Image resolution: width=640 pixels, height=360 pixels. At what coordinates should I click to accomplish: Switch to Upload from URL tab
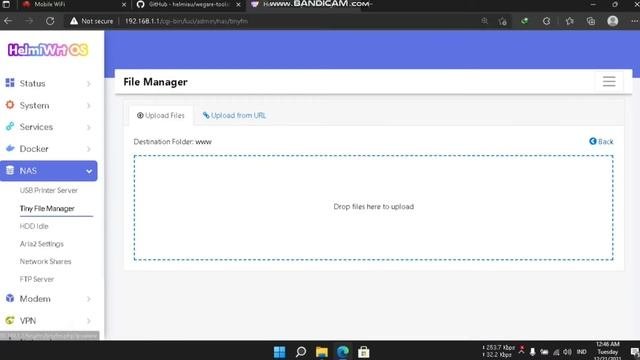click(x=234, y=116)
